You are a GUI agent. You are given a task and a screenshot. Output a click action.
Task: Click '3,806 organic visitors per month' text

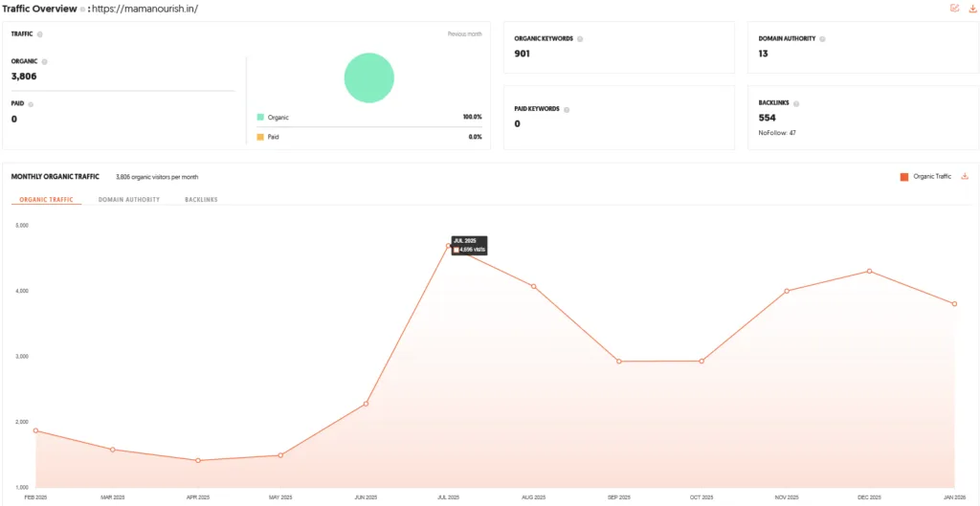click(x=157, y=177)
